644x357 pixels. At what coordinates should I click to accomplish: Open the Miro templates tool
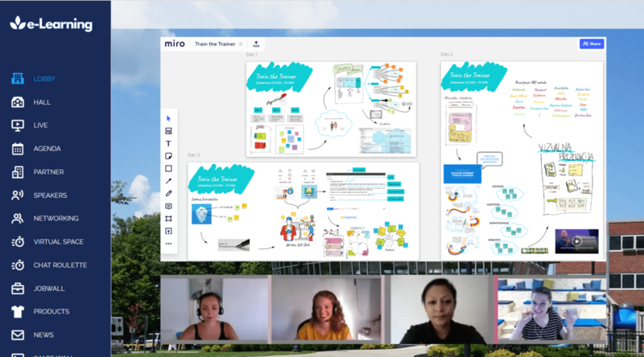click(x=168, y=131)
